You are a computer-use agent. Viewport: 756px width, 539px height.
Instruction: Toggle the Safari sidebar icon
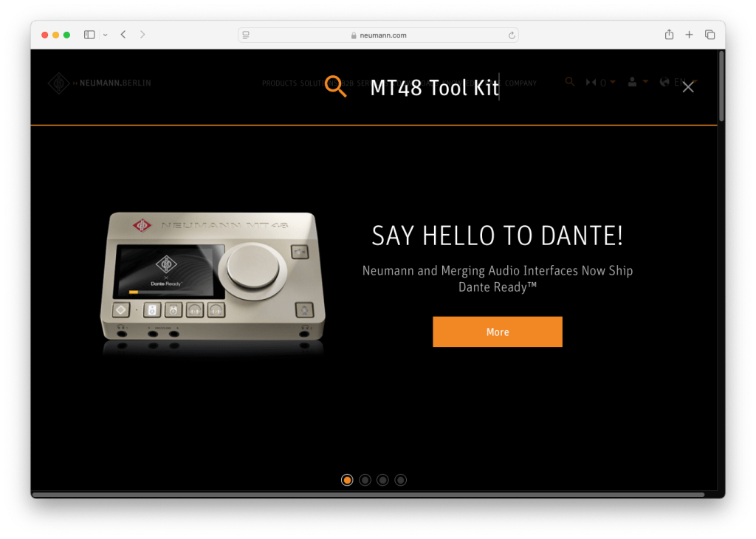click(x=89, y=35)
